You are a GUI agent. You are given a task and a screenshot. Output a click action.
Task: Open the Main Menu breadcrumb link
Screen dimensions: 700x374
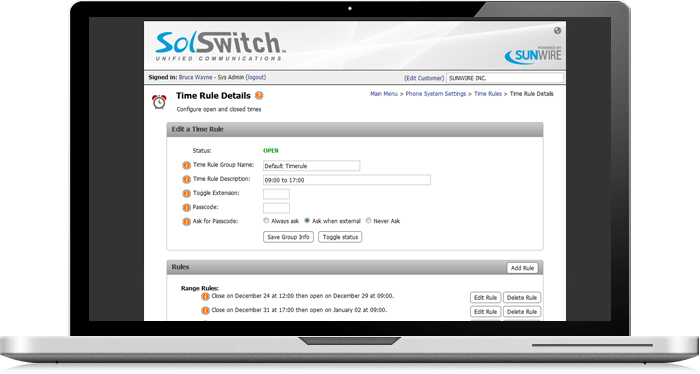384,94
